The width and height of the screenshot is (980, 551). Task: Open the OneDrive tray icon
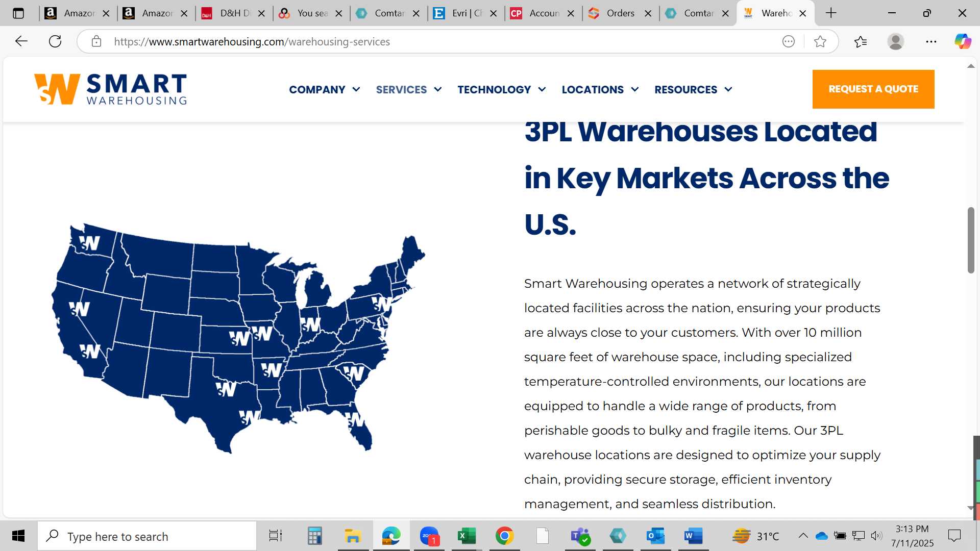tap(821, 536)
